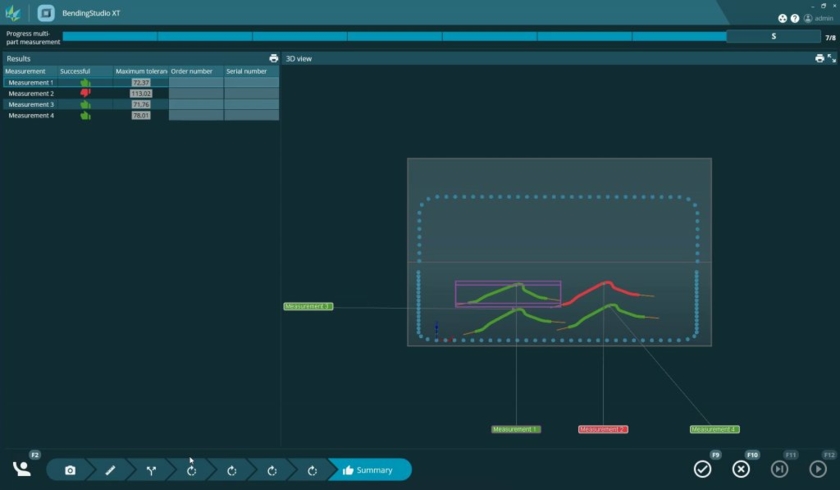This screenshot has height=490, width=840.
Task: Click the red Measurement 2 label in 3D view
Action: pos(603,429)
